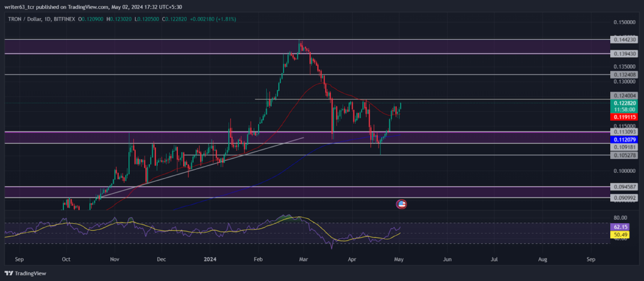The height and width of the screenshot is (281, 644).
Task: Click the yellow RSI average tag 50.49
Action: 620,234
